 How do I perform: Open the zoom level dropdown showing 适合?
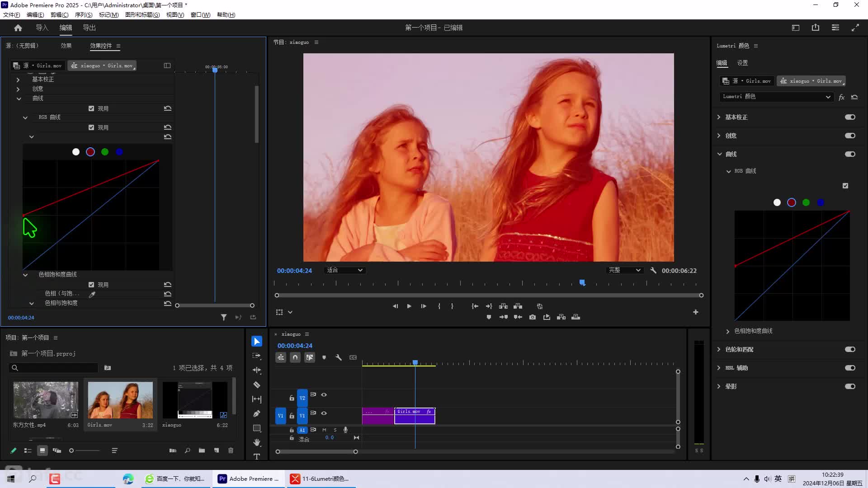coord(345,270)
